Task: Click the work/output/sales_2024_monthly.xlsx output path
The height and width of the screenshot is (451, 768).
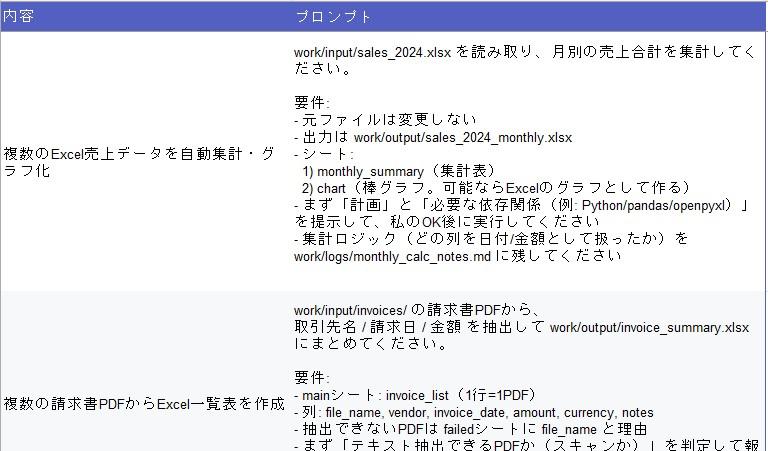Action: [x=463, y=137]
